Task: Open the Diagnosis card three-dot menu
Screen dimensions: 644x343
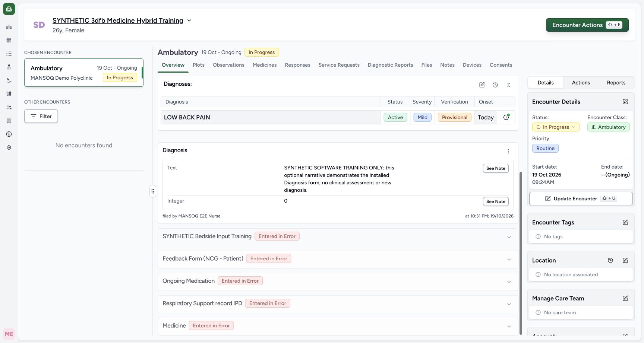Action: tap(508, 151)
